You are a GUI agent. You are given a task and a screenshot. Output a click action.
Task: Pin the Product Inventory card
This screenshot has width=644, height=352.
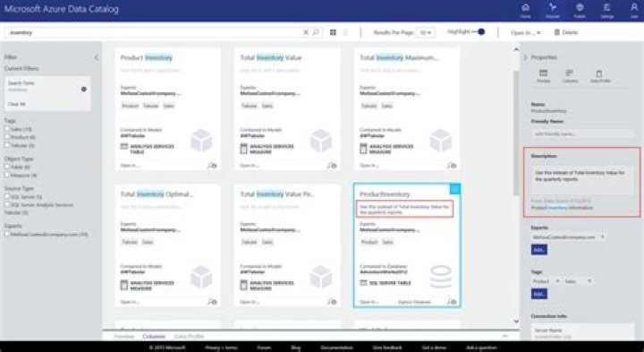click(212, 166)
